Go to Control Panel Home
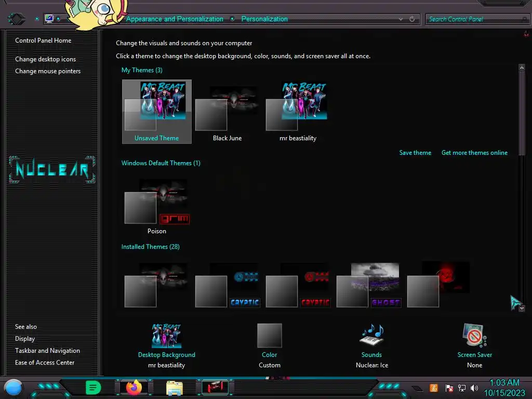 (43, 41)
